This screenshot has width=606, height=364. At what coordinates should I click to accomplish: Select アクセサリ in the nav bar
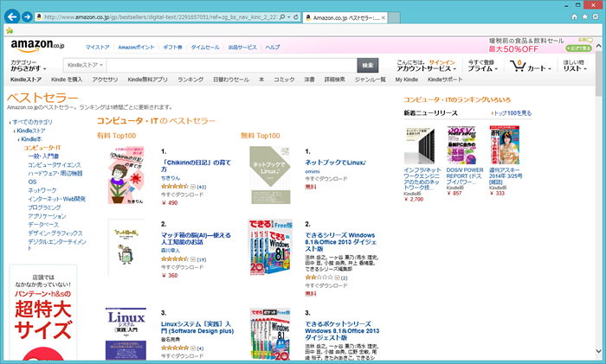(105, 80)
